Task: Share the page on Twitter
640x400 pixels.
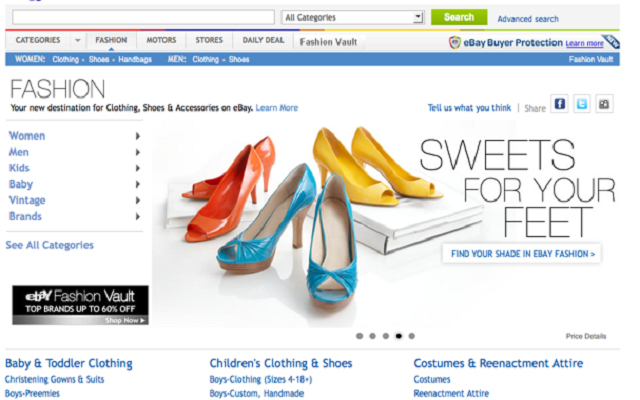Action: (582, 104)
